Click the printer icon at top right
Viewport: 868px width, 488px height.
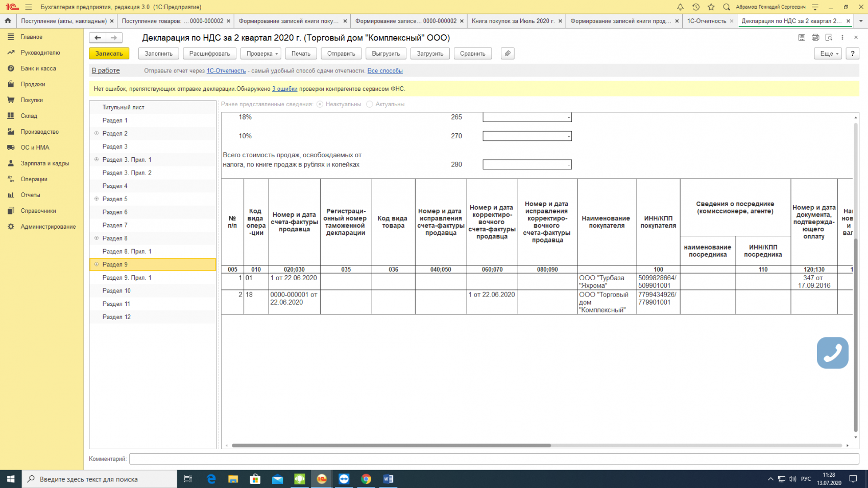pyautogui.click(x=815, y=38)
